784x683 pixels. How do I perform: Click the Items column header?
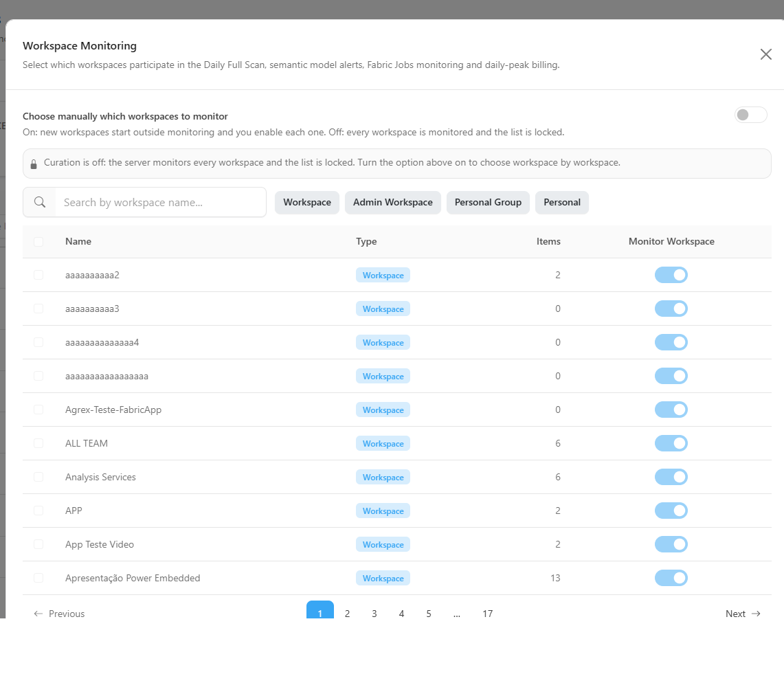[x=548, y=241]
